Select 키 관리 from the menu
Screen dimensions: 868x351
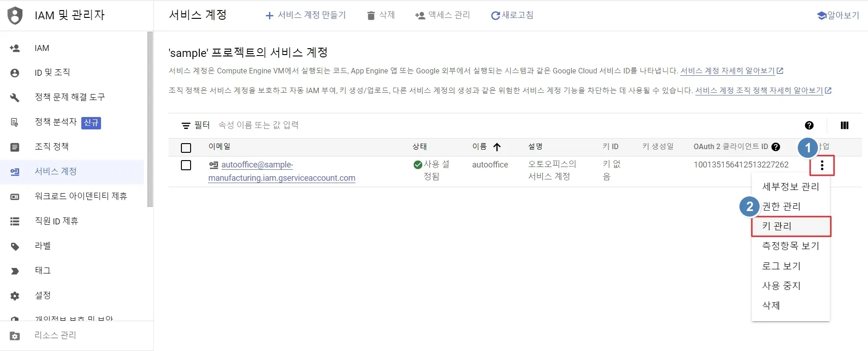point(791,226)
